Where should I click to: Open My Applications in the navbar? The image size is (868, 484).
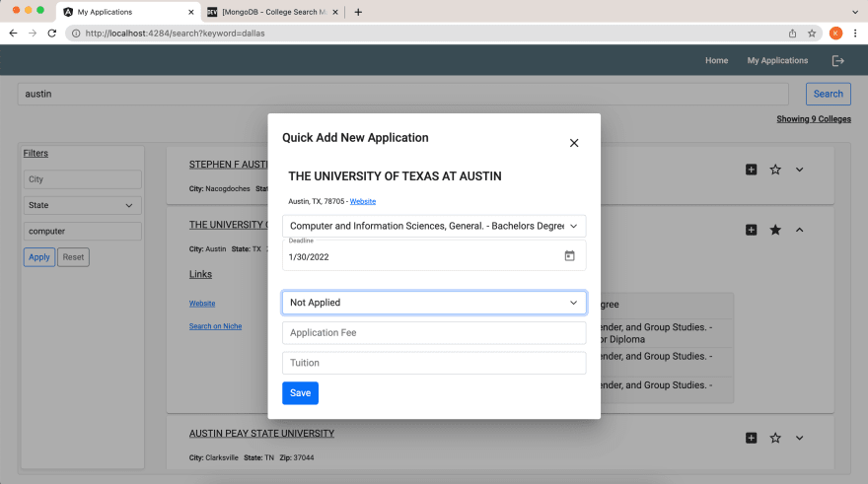[777, 61]
